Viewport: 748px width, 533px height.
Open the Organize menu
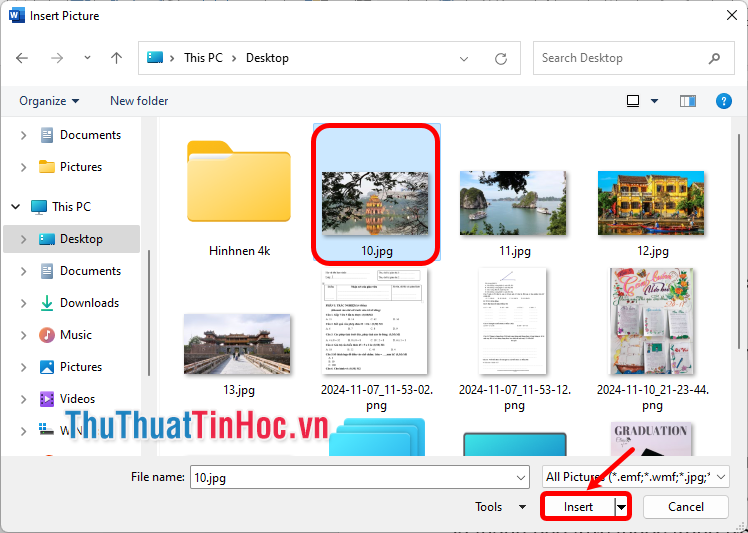click(49, 101)
